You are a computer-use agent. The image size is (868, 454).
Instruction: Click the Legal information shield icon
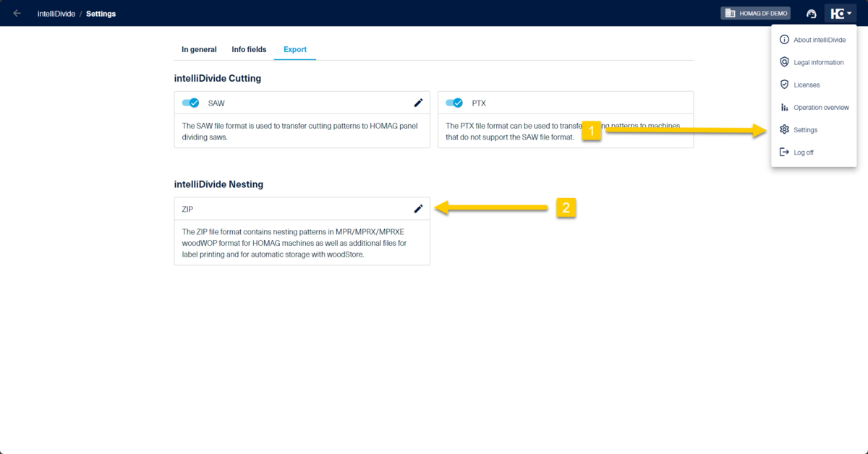pyautogui.click(x=784, y=62)
